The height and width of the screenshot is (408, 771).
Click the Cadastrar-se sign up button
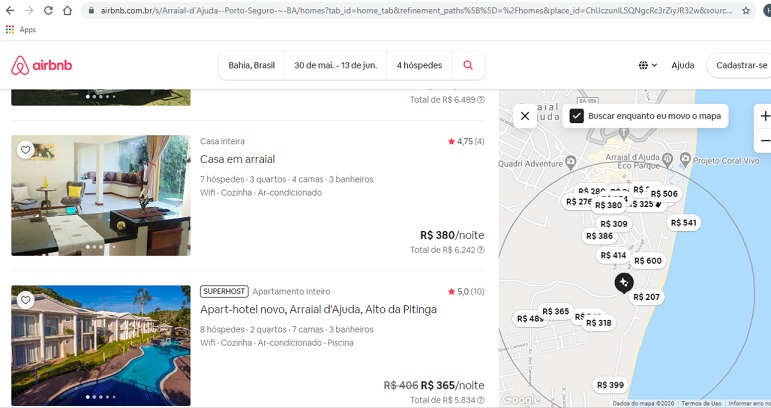(740, 65)
